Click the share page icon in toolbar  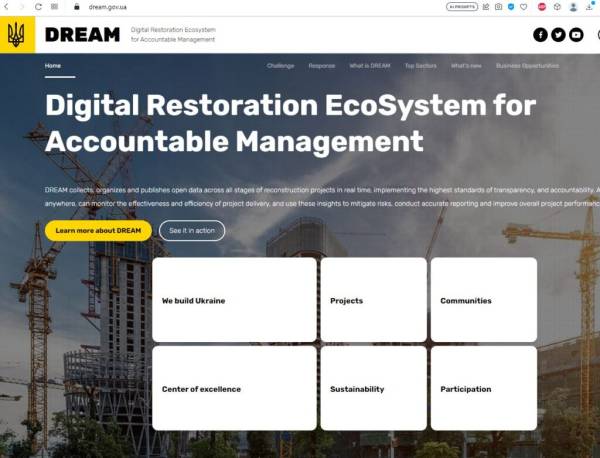(x=486, y=7)
